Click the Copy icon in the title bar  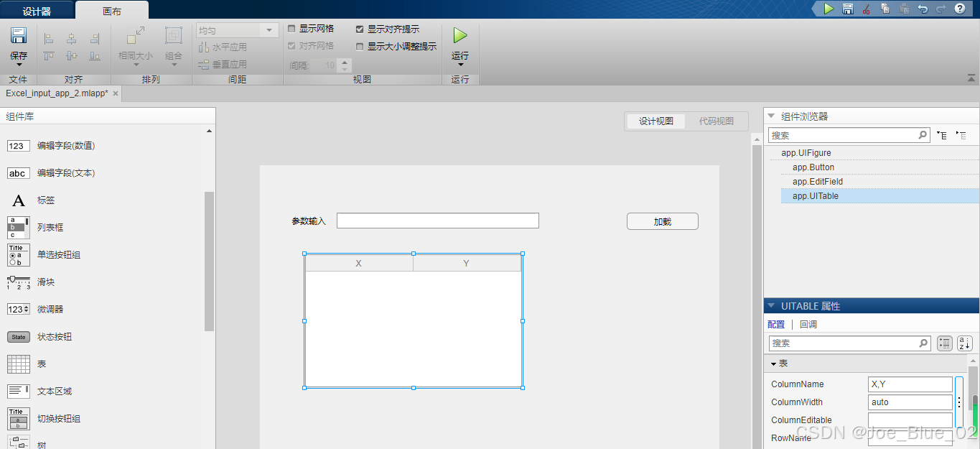[885, 8]
